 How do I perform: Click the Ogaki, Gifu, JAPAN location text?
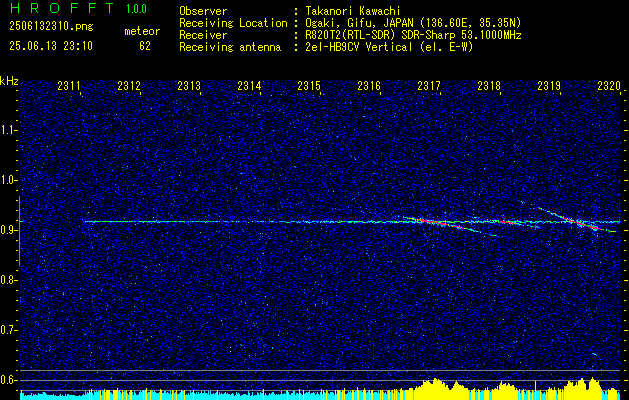(413, 24)
